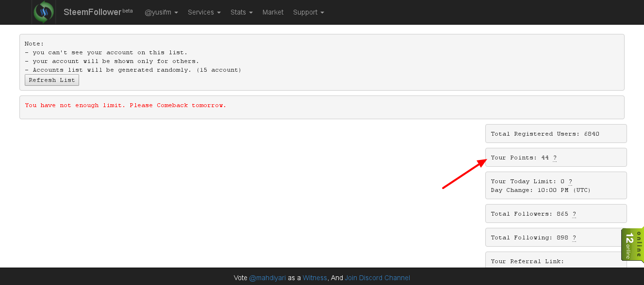Select the Market menu item
This screenshot has height=285, width=644.
coord(273,12)
